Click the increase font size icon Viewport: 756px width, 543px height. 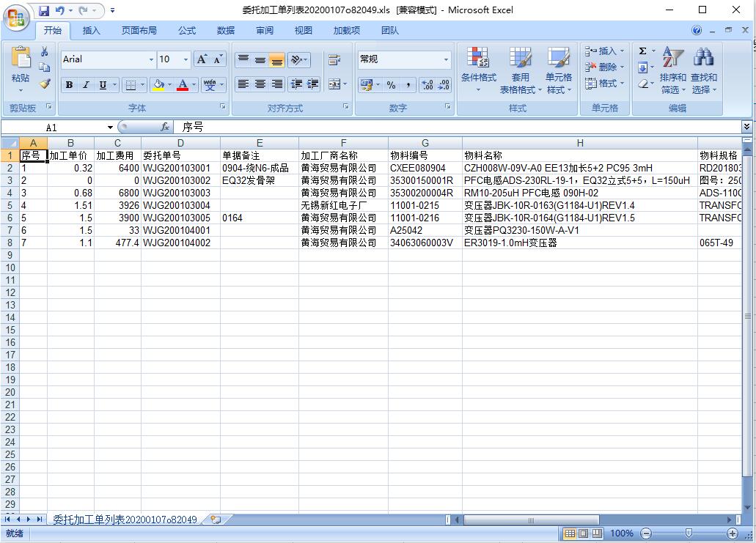202,59
